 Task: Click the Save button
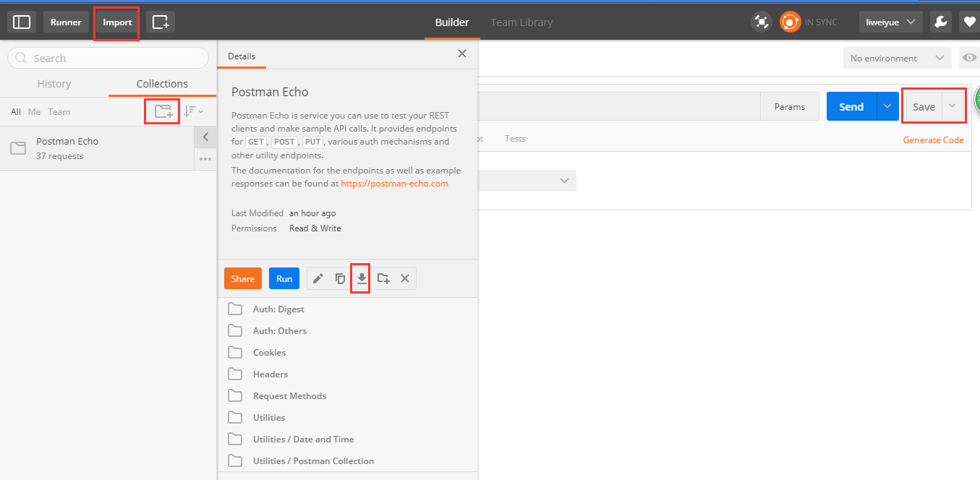pos(924,106)
